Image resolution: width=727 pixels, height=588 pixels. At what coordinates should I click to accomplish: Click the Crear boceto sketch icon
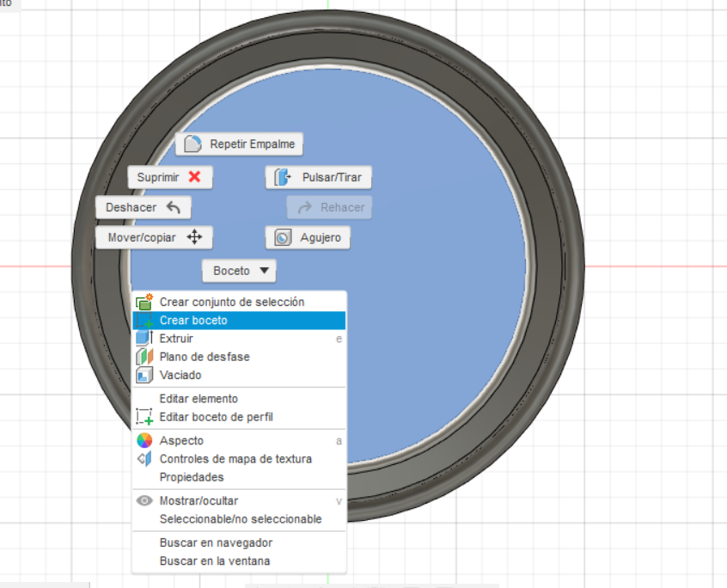coord(144,321)
